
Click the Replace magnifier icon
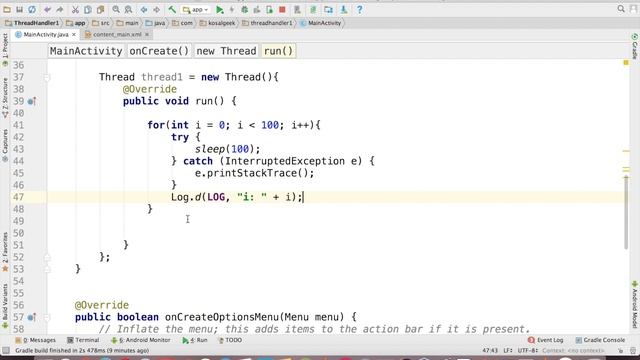pos(128,9)
